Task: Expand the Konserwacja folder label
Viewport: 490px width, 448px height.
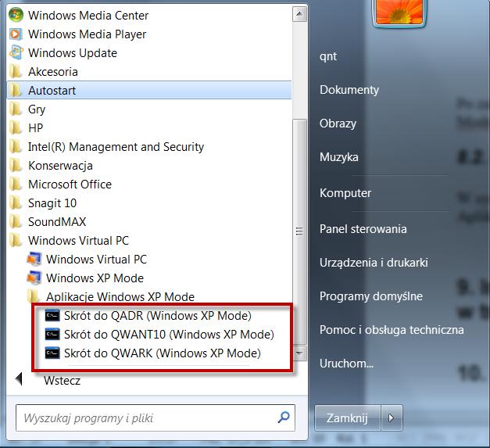Action: pos(60,166)
